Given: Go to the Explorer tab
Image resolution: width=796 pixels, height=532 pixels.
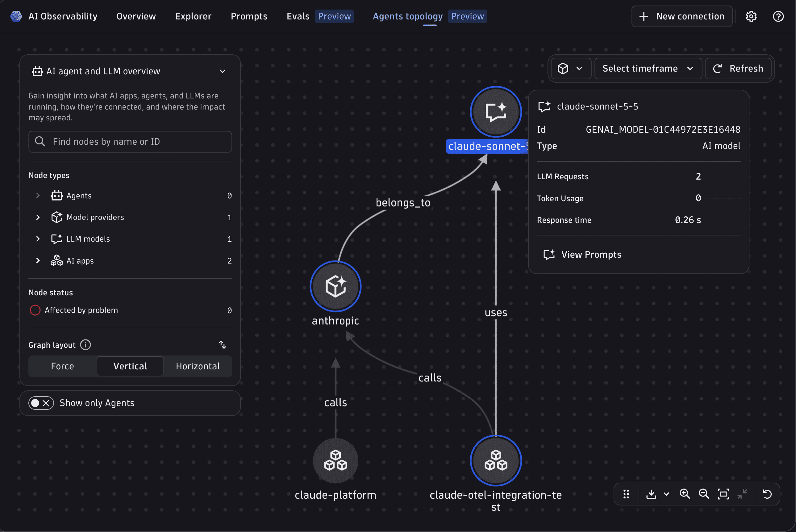Looking at the screenshot, I should point(193,16).
